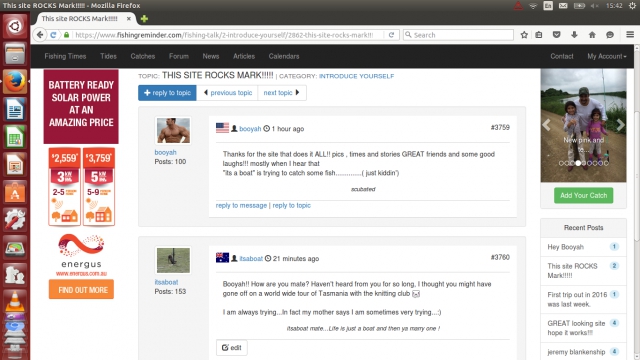Click itsaboat's avatar thumbnail
The height and width of the screenshot is (360, 640).
[173, 260]
